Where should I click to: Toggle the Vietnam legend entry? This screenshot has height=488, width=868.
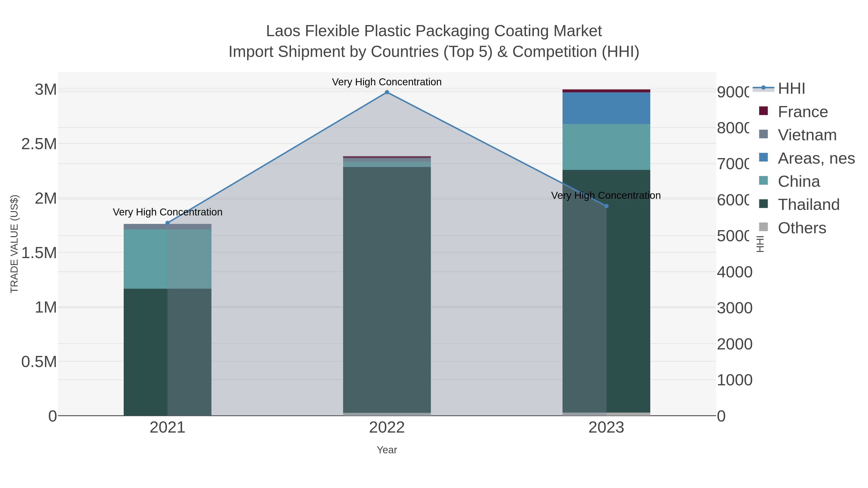point(798,135)
